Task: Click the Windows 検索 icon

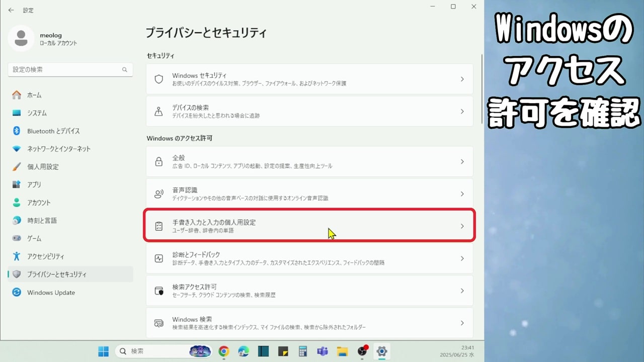Action: click(x=159, y=323)
